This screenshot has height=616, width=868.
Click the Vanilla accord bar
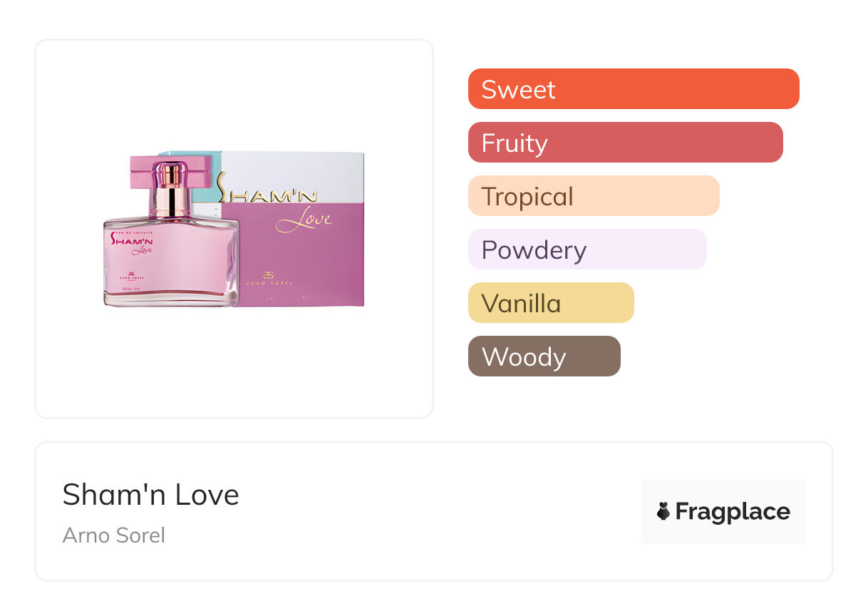[x=551, y=303]
